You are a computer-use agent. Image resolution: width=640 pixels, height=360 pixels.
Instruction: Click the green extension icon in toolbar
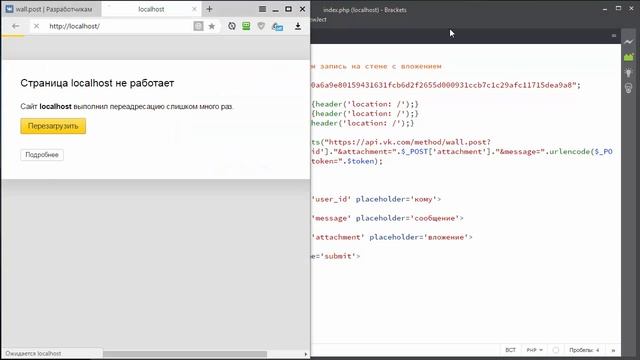coord(246,26)
